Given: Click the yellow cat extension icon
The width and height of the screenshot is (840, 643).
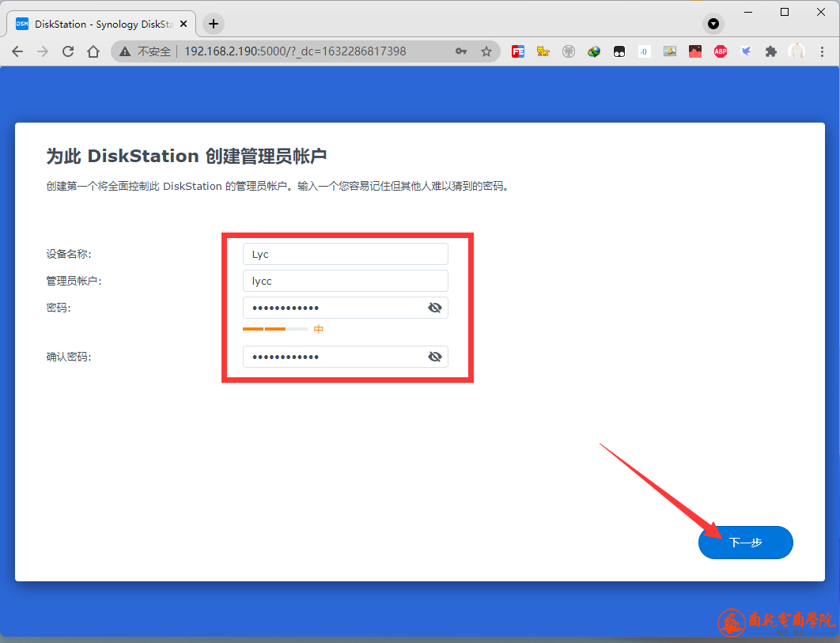Looking at the screenshot, I should (543, 51).
